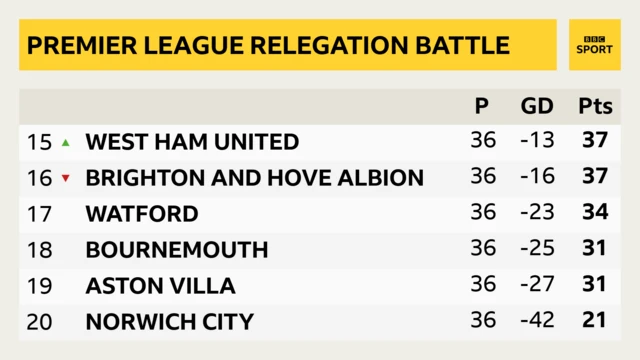
Task: Click Watford's 34 points value
Action: pyautogui.click(x=595, y=212)
